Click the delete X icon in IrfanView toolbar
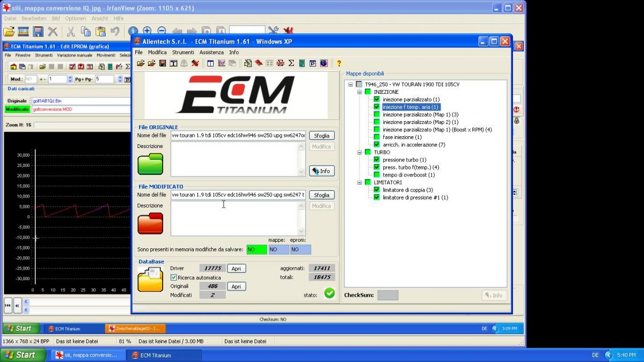The width and height of the screenshot is (644, 362). coord(53,32)
